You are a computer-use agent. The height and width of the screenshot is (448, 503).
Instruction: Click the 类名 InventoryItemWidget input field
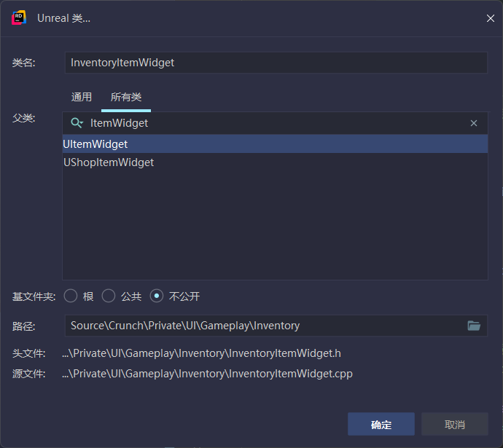pos(276,63)
